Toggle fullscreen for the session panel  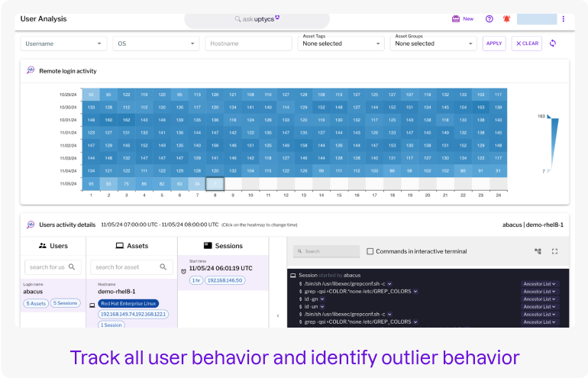pyautogui.click(x=554, y=250)
